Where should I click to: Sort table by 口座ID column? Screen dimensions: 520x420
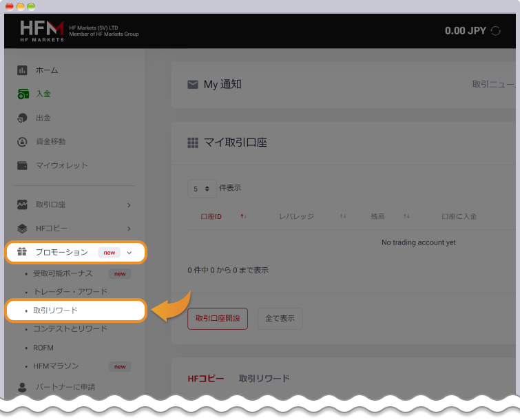pyautogui.click(x=211, y=216)
